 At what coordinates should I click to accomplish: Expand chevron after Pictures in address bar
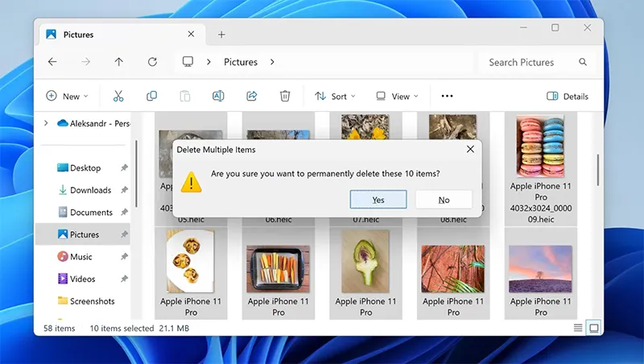click(x=272, y=62)
